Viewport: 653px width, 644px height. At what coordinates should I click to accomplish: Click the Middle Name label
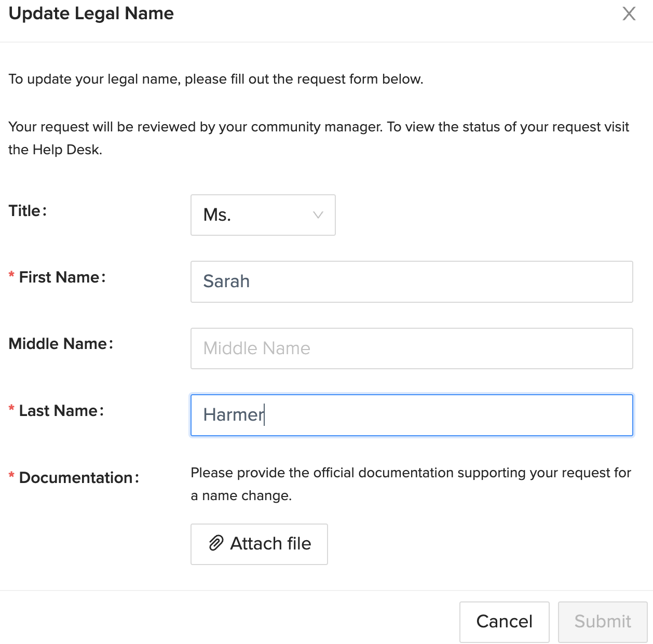point(61,344)
